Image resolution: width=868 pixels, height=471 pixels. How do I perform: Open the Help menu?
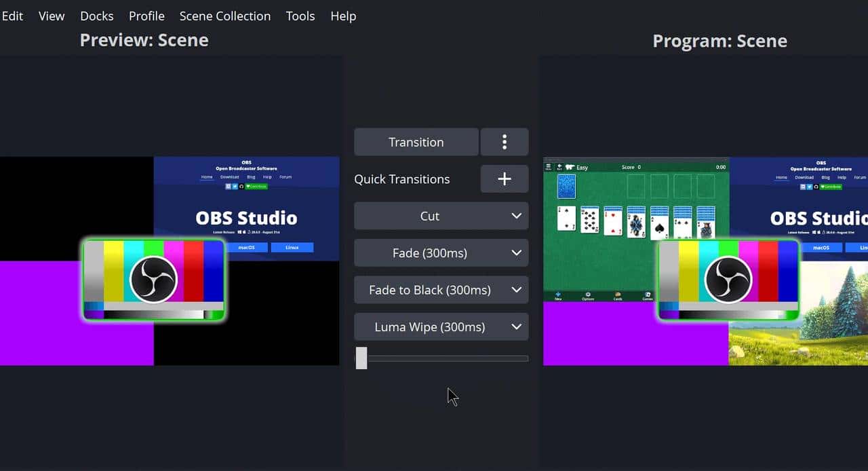[343, 16]
